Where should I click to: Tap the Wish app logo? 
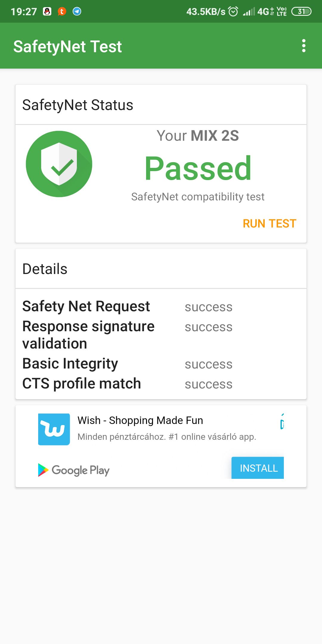coord(54,429)
